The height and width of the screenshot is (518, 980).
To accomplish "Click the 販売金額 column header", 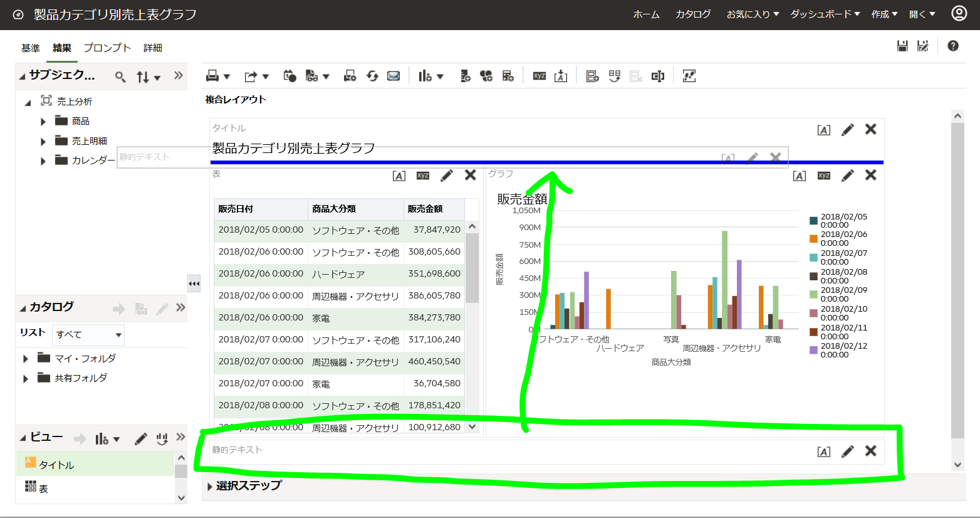I will 434,209.
